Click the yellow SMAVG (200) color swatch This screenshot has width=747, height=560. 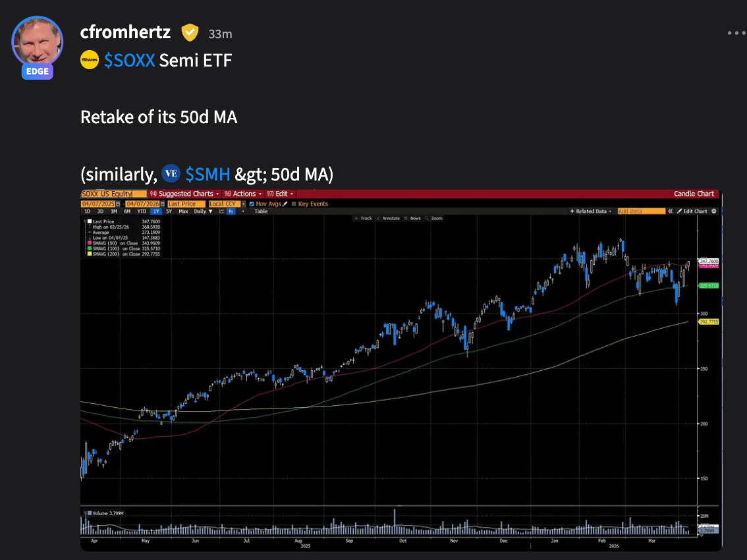click(90, 254)
